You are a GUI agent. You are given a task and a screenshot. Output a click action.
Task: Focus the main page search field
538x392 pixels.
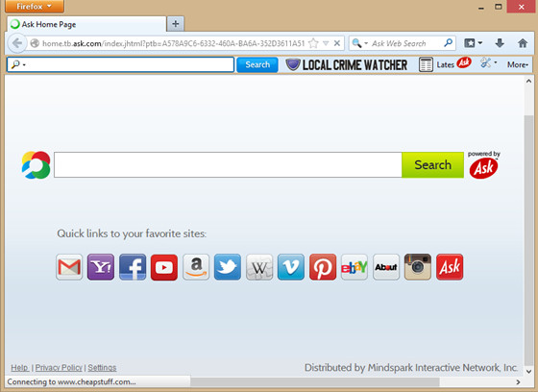(x=228, y=165)
